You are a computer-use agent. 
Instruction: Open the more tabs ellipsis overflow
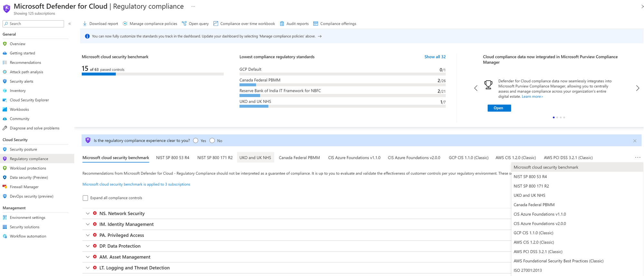[x=638, y=157]
